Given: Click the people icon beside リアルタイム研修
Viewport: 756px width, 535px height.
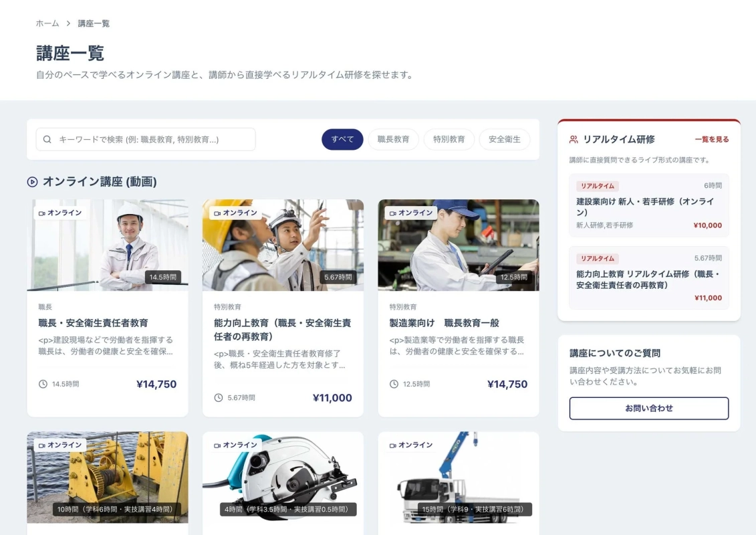Looking at the screenshot, I should pyautogui.click(x=574, y=140).
